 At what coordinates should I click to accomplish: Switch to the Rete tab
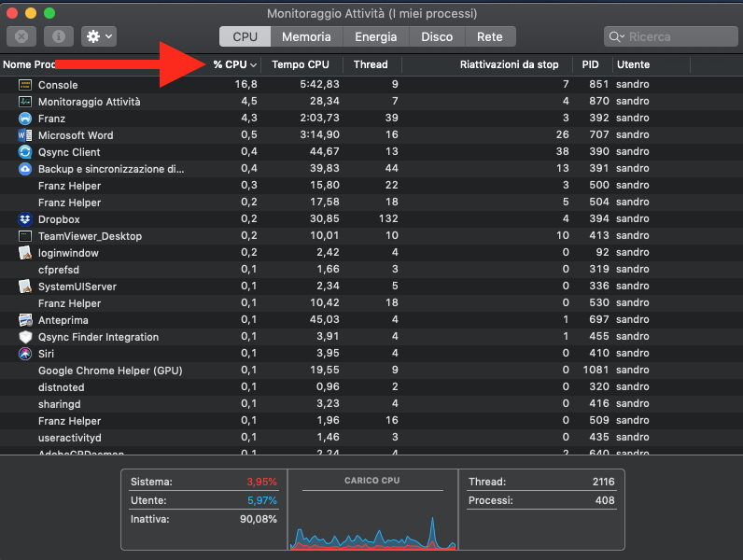pos(490,36)
